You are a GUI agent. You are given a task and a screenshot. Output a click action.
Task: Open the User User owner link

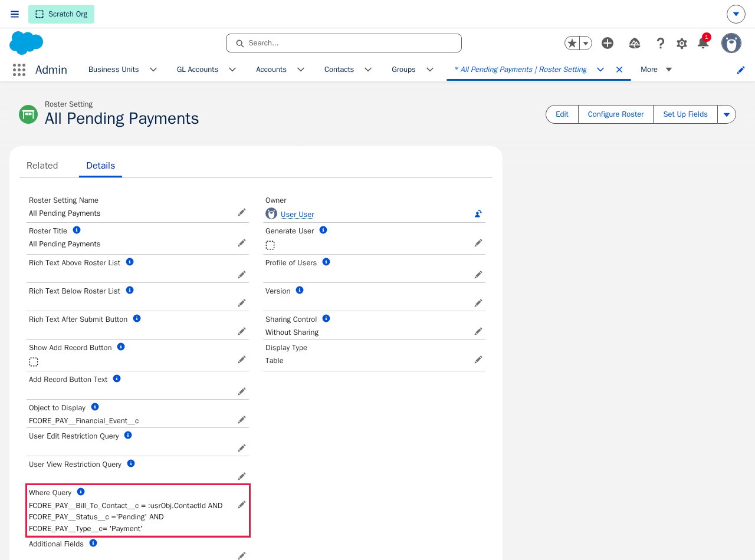(x=297, y=215)
